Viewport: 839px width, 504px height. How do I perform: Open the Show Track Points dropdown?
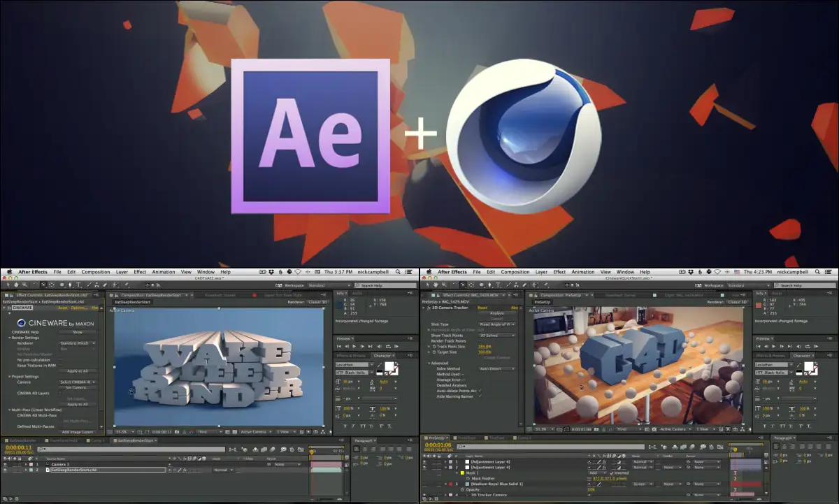coord(497,336)
